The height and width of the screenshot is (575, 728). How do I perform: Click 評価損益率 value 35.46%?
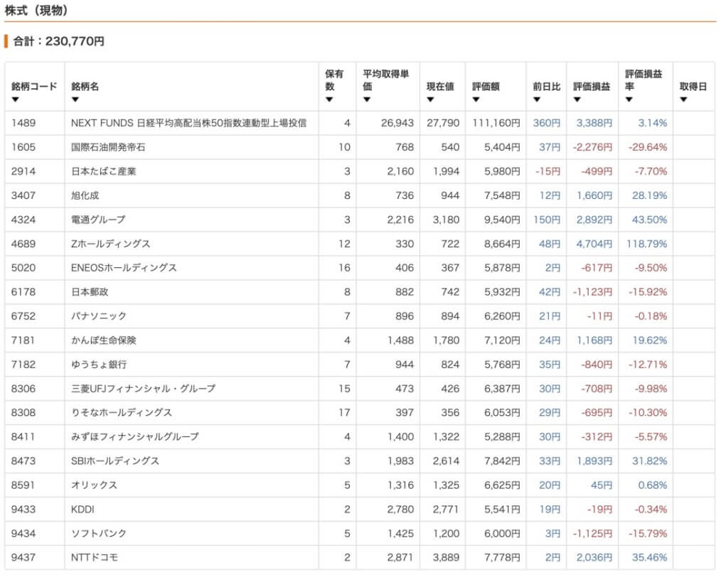650,557
